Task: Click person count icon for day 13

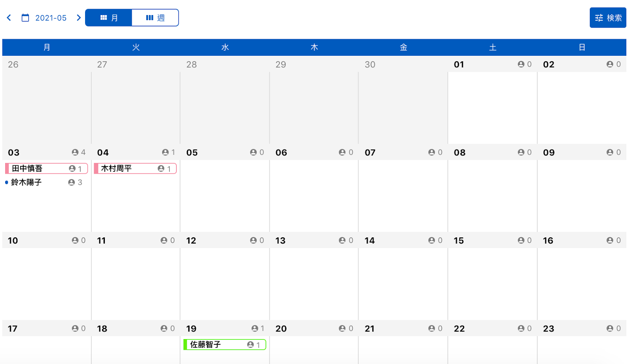Action: (x=342, y=240)
